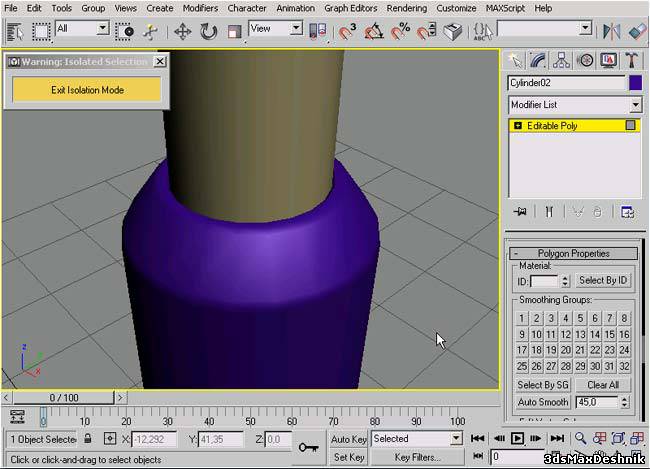Image resolution: width=650 pixels, height=469 pixels.
Task: Click Select By ID button
Action: point(603,281)
